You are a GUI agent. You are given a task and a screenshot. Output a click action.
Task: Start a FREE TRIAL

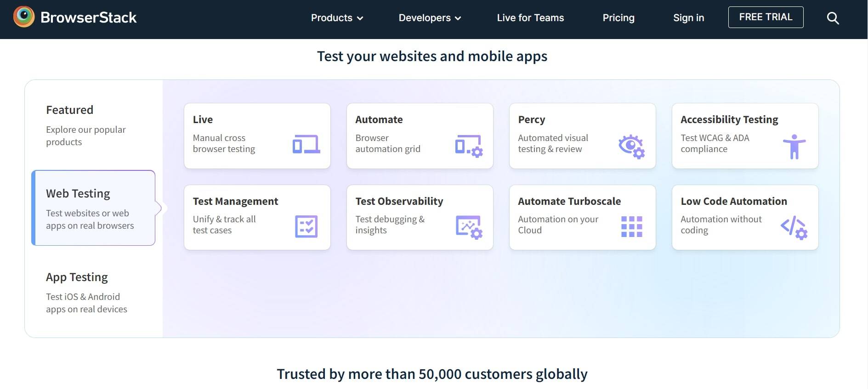coord(765,17)
